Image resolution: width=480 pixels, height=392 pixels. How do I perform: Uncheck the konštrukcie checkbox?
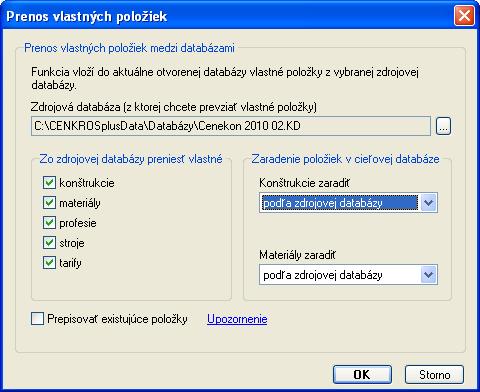49,183
